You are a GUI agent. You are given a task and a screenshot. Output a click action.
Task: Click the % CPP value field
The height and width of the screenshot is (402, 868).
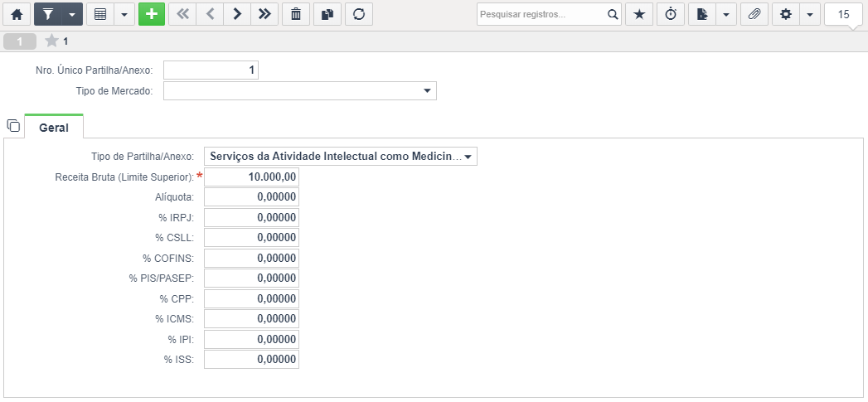tap(251, 298)
